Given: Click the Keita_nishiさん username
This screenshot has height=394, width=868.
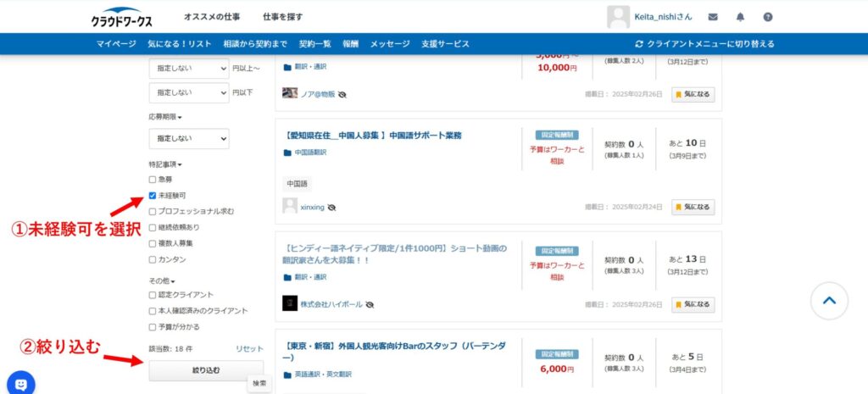Looking at the screenshot, I should click(x=663, y=17).
